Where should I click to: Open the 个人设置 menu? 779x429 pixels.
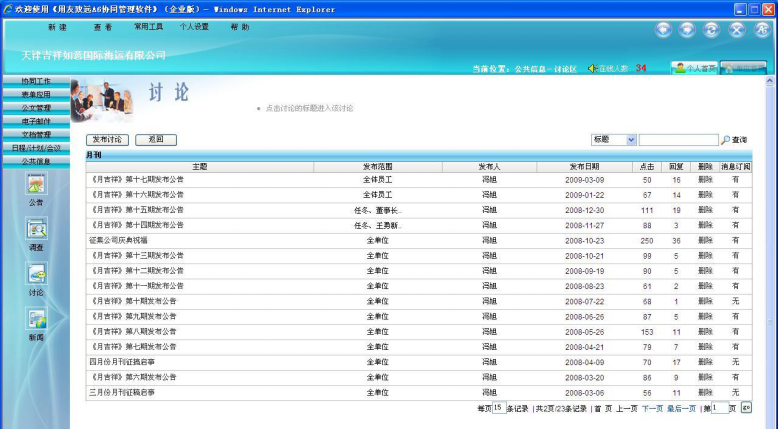[x=194, y=27]
